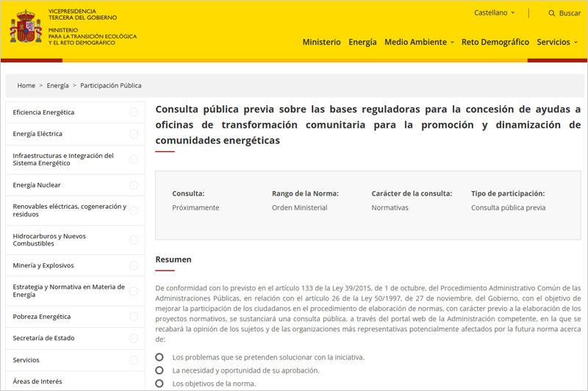Expand Hidrocarburos y Nuevos Combustibles chevron
Screen dimensions: 588x391
click(x=134, y=240)
